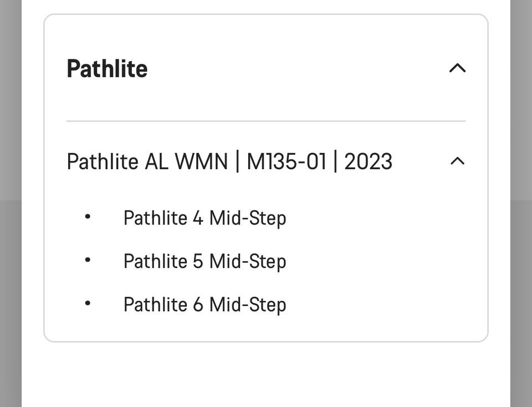532x407 pixels.
Task: Open Pathlite 6 Mid-Step
Action: [x=204, y=304]
